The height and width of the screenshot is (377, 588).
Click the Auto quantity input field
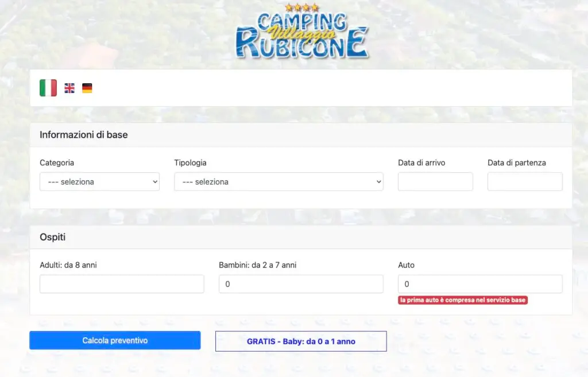coord(480,284)
